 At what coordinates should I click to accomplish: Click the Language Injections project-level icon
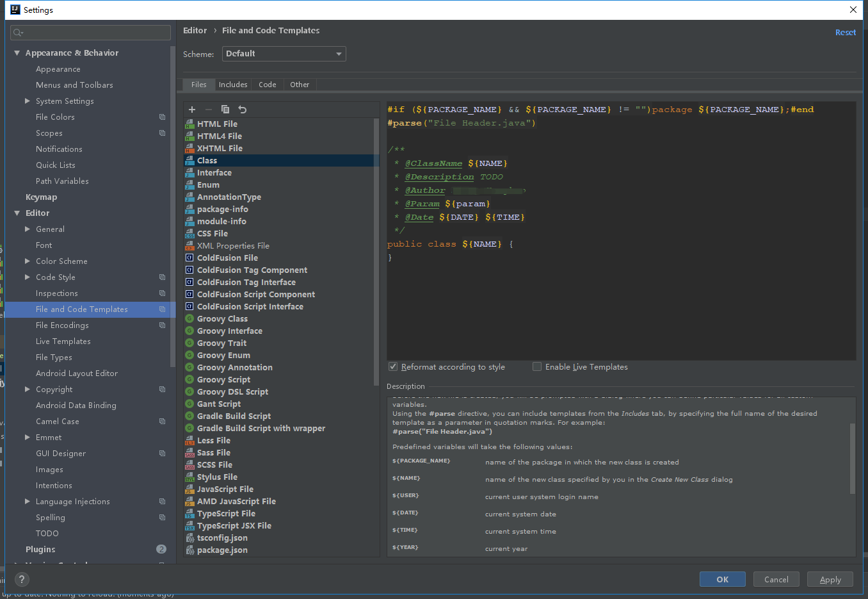point(162,502)
